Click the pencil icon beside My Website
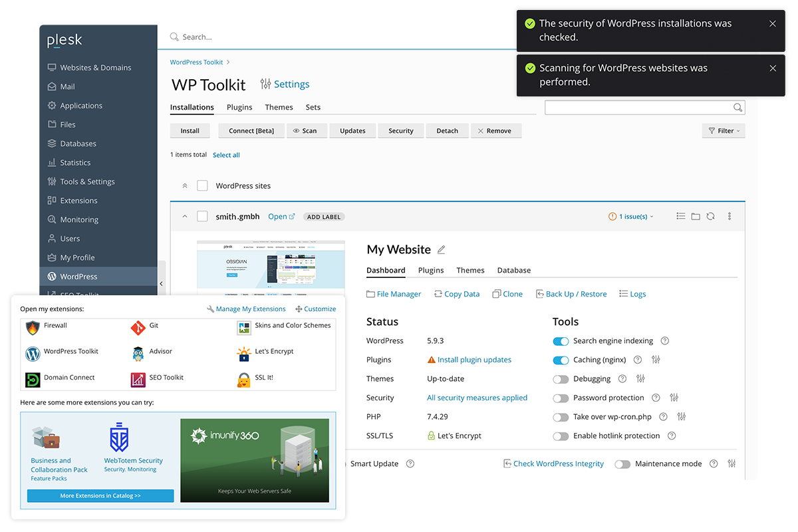 441,250
